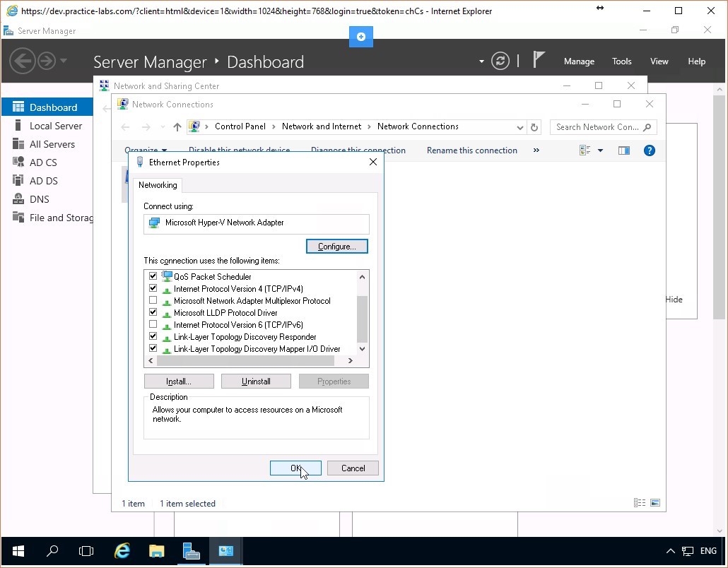Select the Networking tab
Image resolution: width=728 pixels, height=568 pixels.
click(x=158, y=185)
